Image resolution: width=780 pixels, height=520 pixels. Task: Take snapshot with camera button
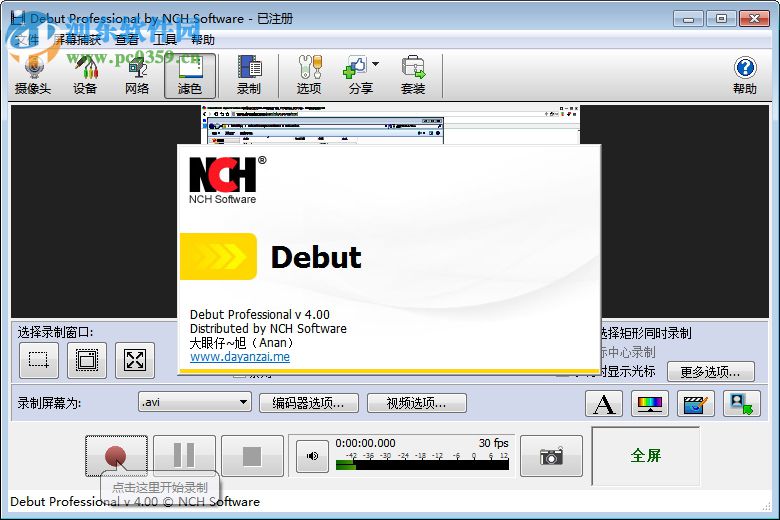pos(551,456)
